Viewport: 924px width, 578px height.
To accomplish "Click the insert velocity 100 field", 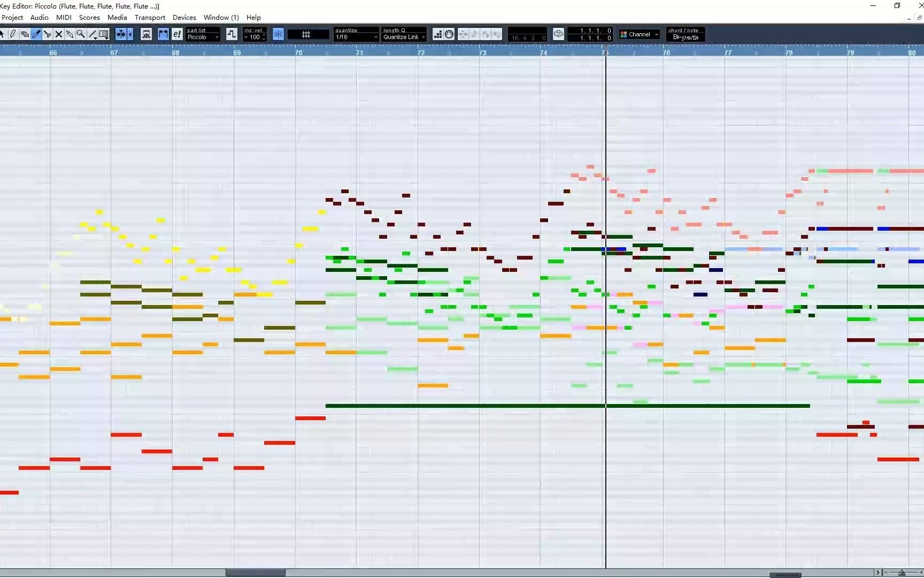I will [x=255, y=37].
